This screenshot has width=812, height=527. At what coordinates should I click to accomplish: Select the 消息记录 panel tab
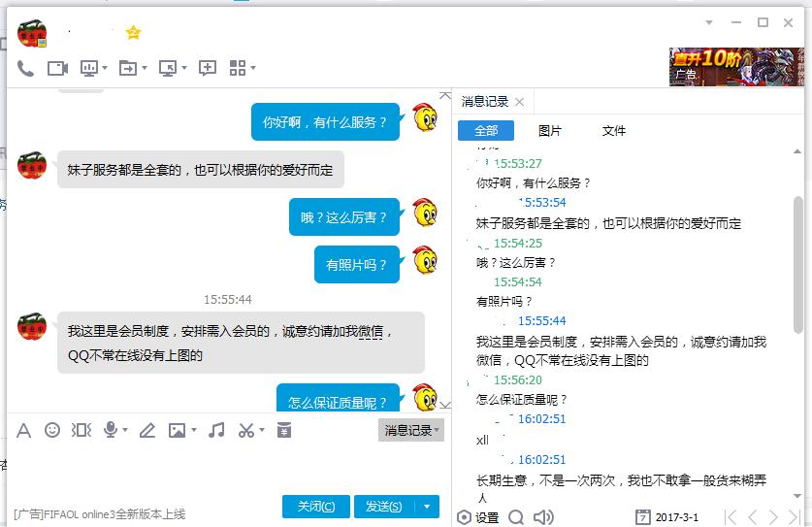coord(485,102)
